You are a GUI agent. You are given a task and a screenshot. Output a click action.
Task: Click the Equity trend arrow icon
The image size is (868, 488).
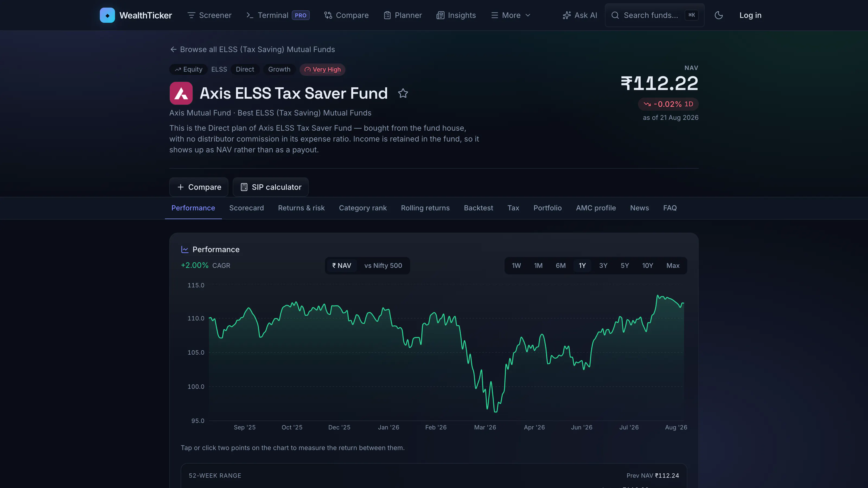pos(178,70)
